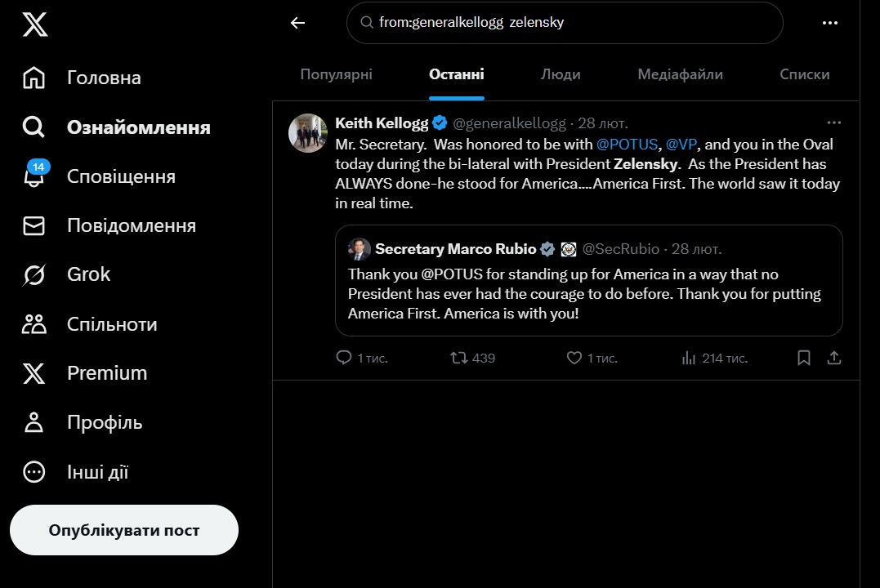Share the post using the upload icon
Image resolution: width=880 pixels, height=588 pixels.
(x=834, y=358)
